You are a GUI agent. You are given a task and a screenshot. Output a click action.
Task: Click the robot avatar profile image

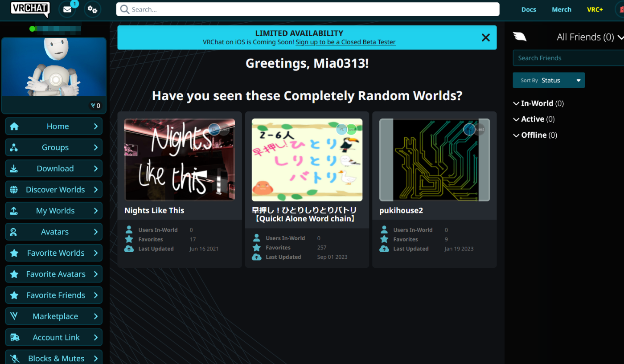(x=54, y=67)
